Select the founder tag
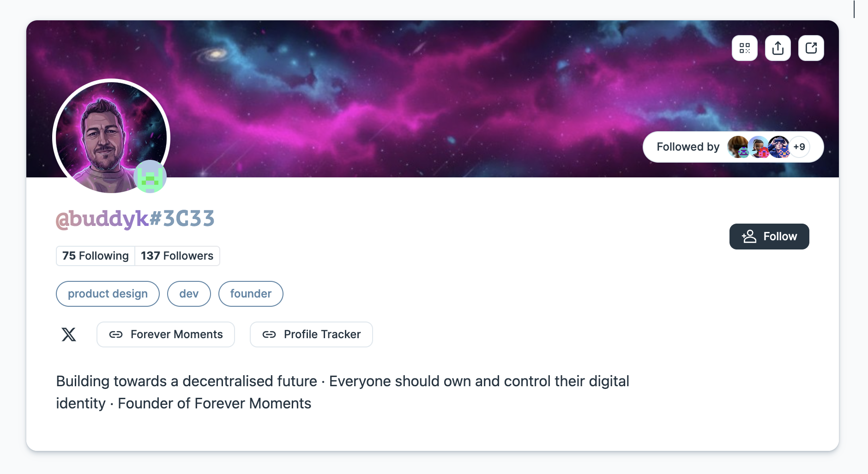 [x=251, y=294]
